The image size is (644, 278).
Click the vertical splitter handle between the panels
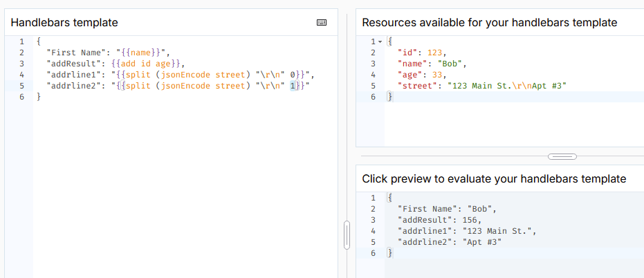(347, 234)
